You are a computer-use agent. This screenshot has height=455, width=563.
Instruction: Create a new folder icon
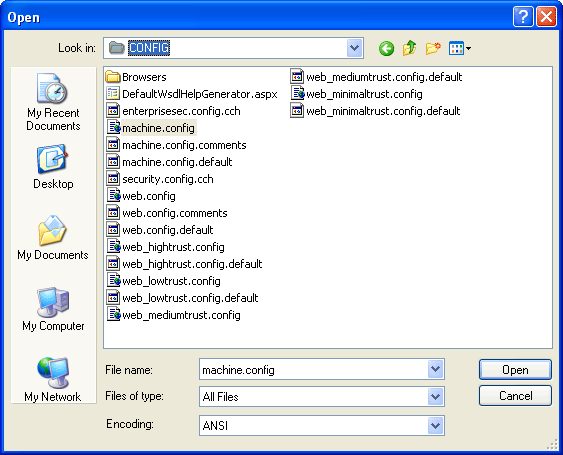coord(433,48)
